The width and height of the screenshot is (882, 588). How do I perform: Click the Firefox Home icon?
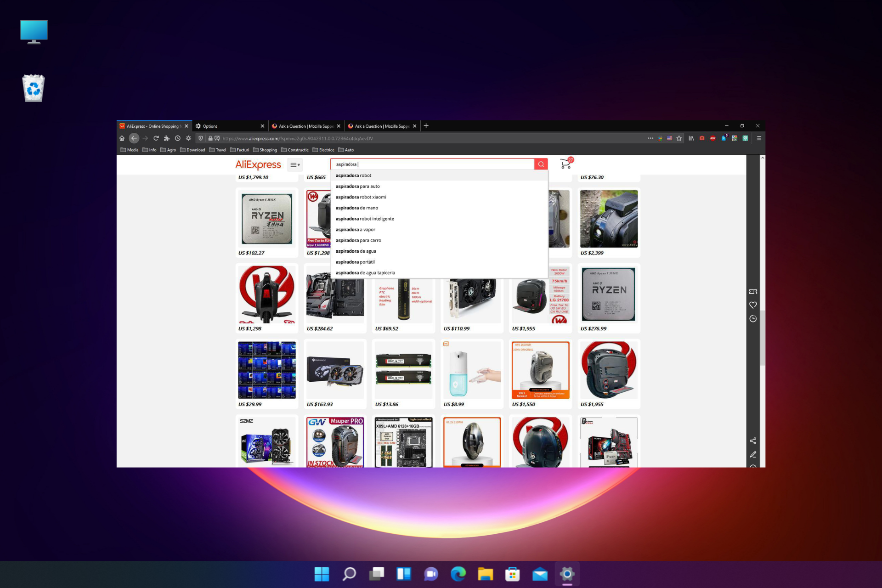click(x=122, y=138)
